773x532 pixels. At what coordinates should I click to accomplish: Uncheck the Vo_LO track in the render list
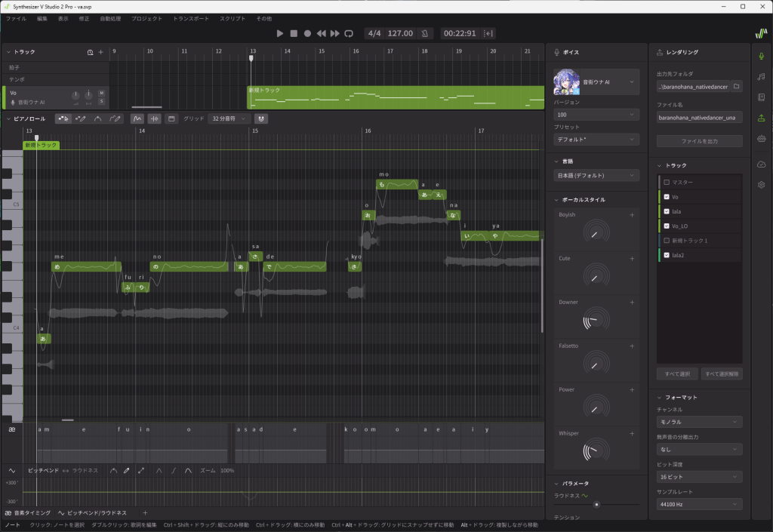click(667, 226)
